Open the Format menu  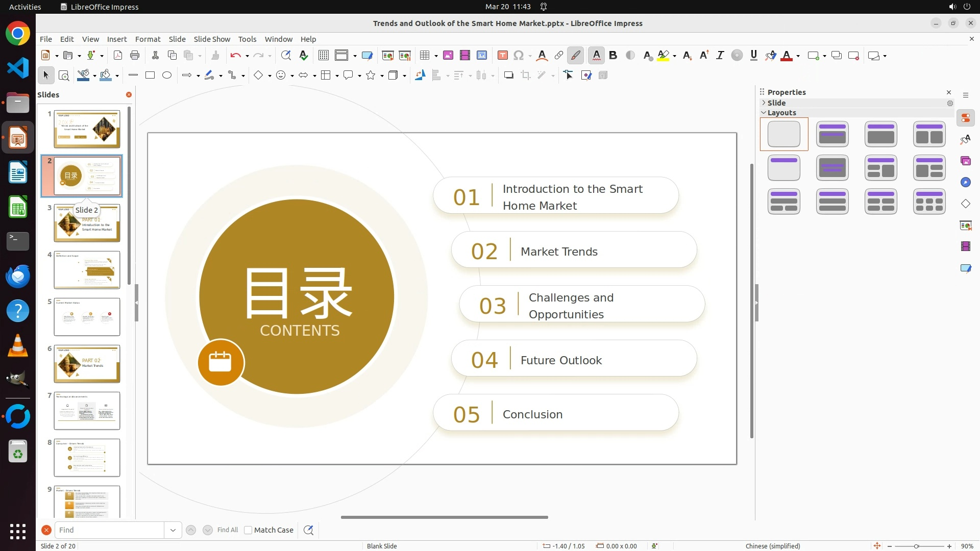(x=148, y=39)
